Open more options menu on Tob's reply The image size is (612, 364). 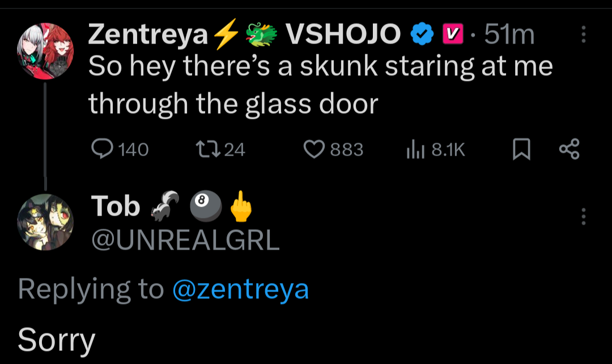[x=584, y=216]
